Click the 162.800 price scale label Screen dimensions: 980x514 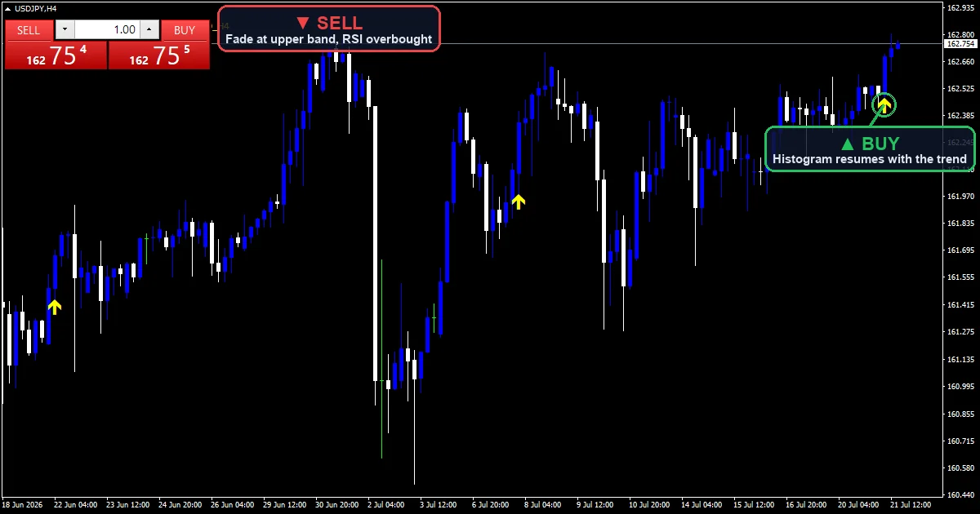960,34
